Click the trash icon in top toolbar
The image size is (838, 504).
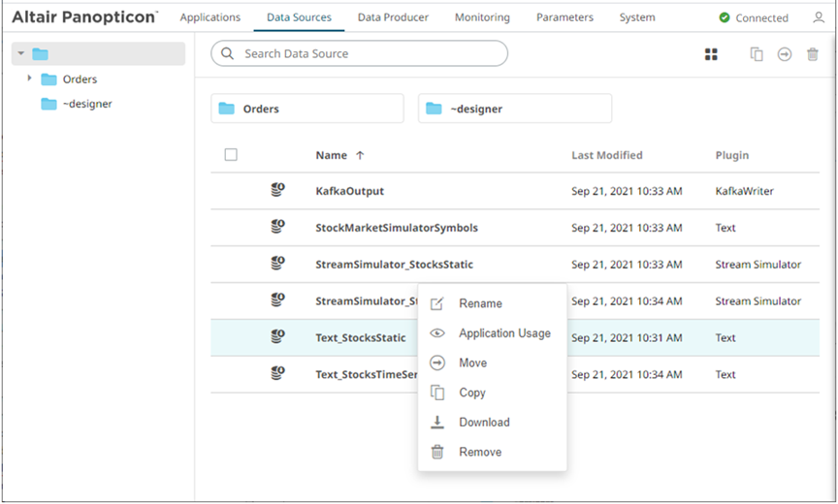coord(813,54)
